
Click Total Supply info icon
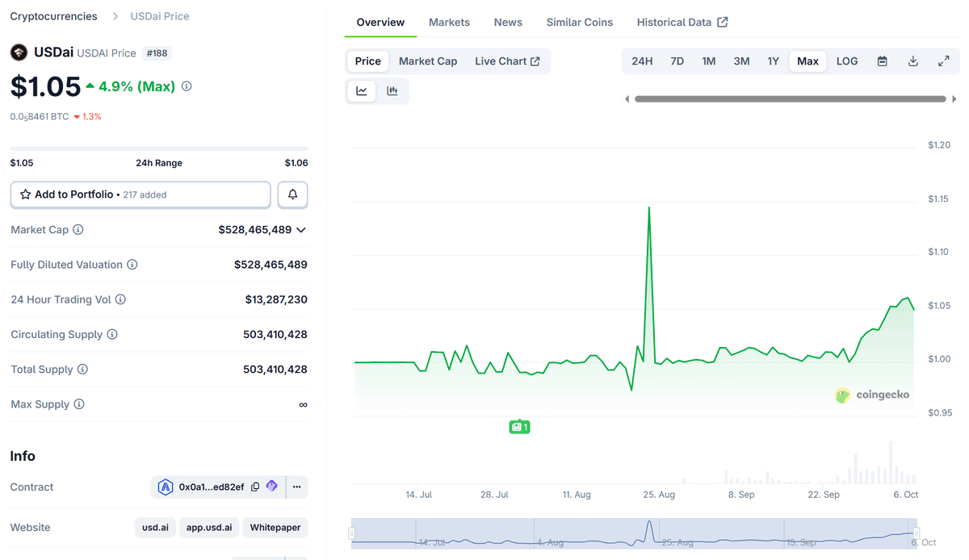[82, 370]
